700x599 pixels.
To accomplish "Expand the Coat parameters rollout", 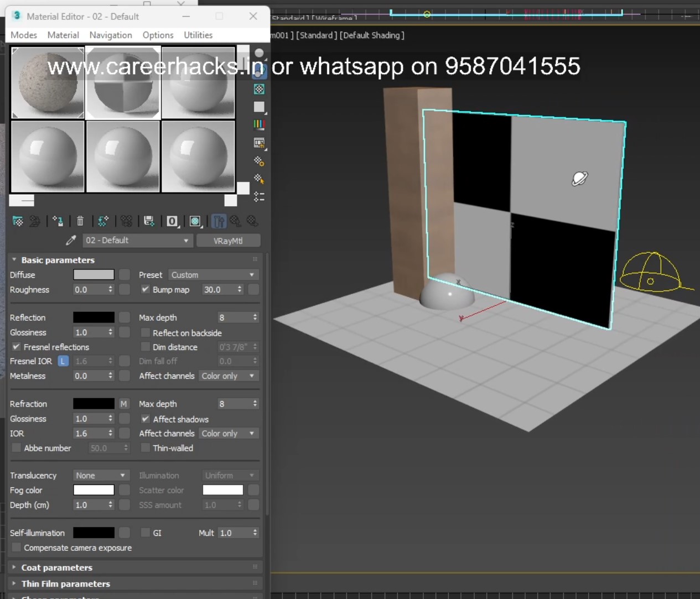I will 56,567.
